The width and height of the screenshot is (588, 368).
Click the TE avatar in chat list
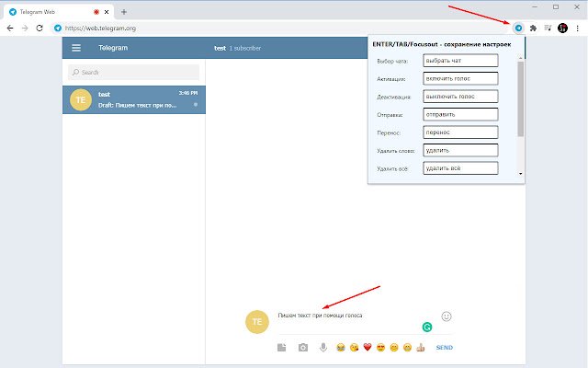81,100
